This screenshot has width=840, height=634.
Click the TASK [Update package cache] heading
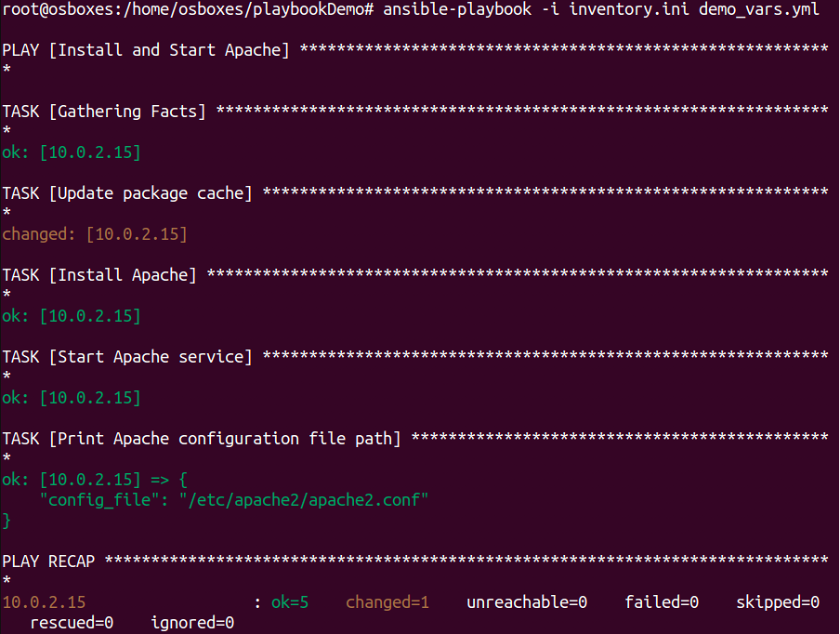[x=125, y=192]
